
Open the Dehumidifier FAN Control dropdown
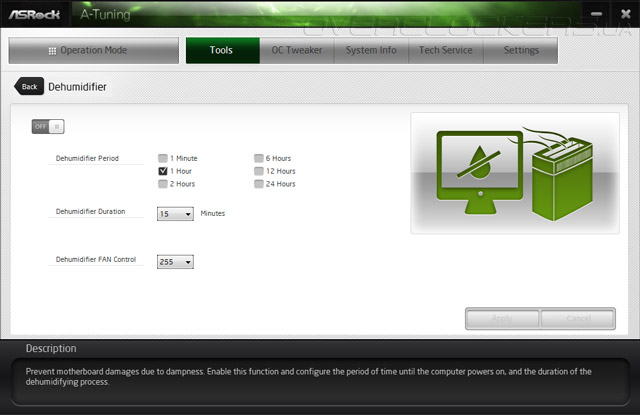click(175, 262)
